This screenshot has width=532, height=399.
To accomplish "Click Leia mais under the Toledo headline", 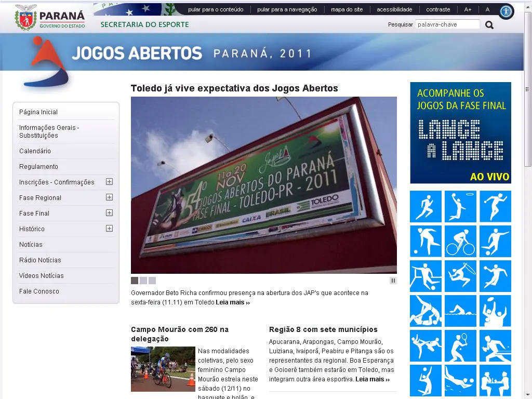I will click(x=233, y=302).
